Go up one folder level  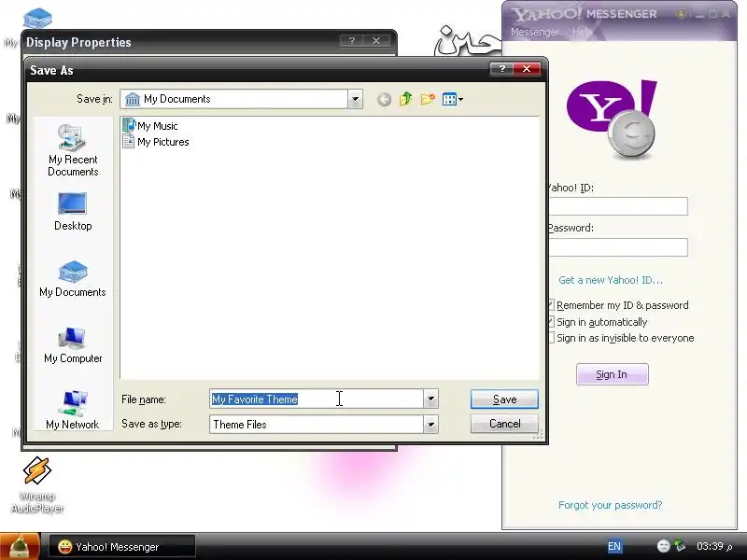point(406,99)
